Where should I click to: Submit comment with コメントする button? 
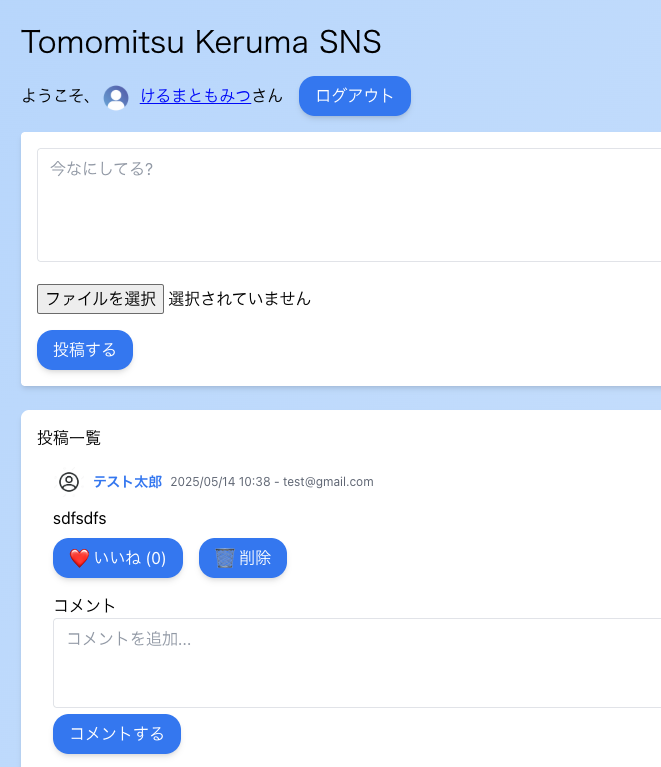point(117,734)
